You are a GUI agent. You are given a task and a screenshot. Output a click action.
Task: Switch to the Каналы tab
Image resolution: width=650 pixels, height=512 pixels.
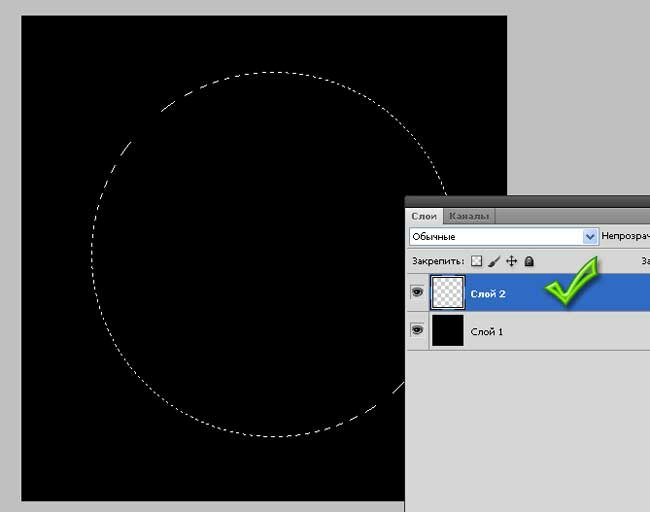(469, 216)
